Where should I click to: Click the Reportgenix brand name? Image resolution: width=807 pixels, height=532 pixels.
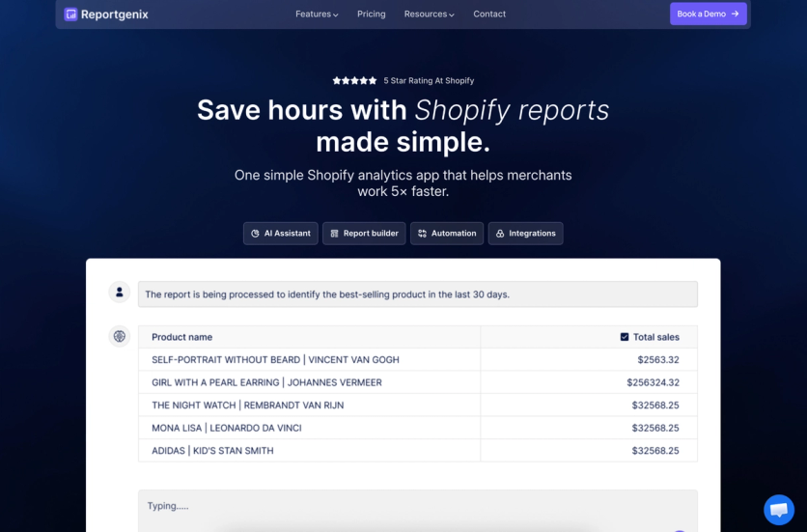point(114,14)
